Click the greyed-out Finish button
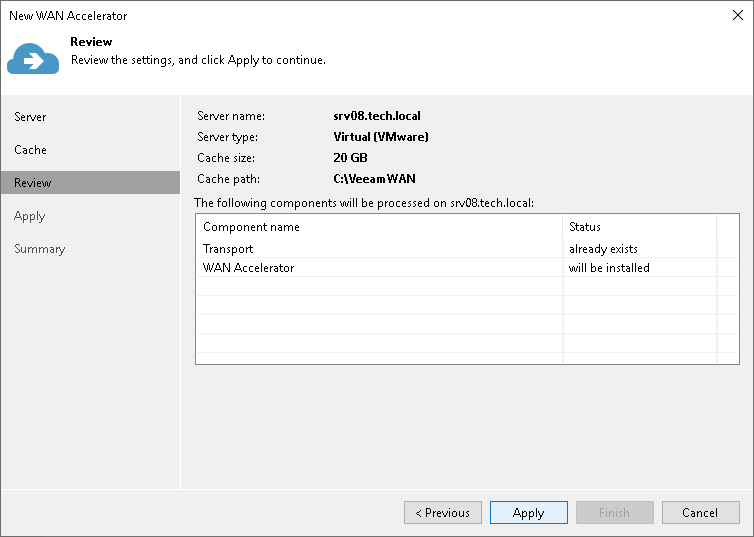The width and height of the screenshot is (754, 537). pyautogui.click(x=615, y=512)
